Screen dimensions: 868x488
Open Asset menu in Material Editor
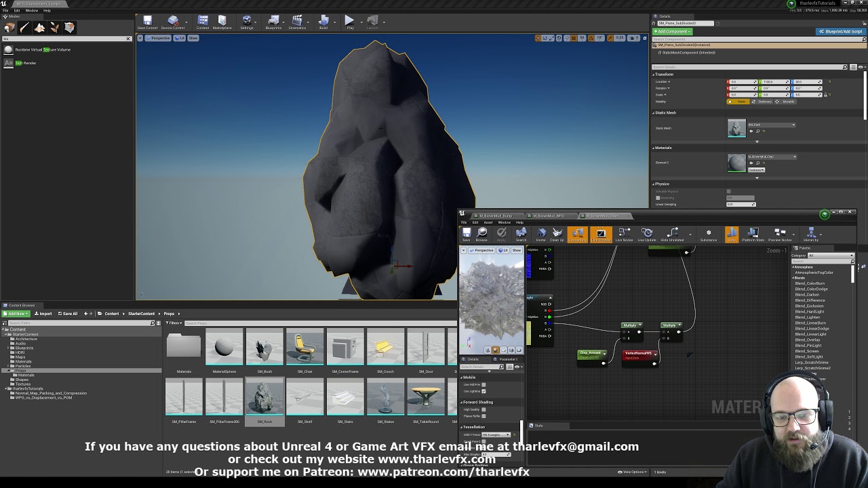488,222
